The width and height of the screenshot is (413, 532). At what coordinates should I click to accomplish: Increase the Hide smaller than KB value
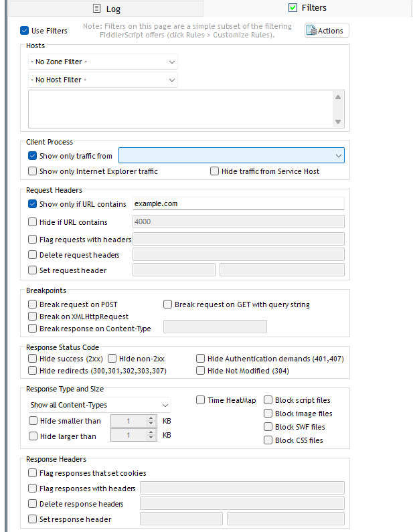151,418
